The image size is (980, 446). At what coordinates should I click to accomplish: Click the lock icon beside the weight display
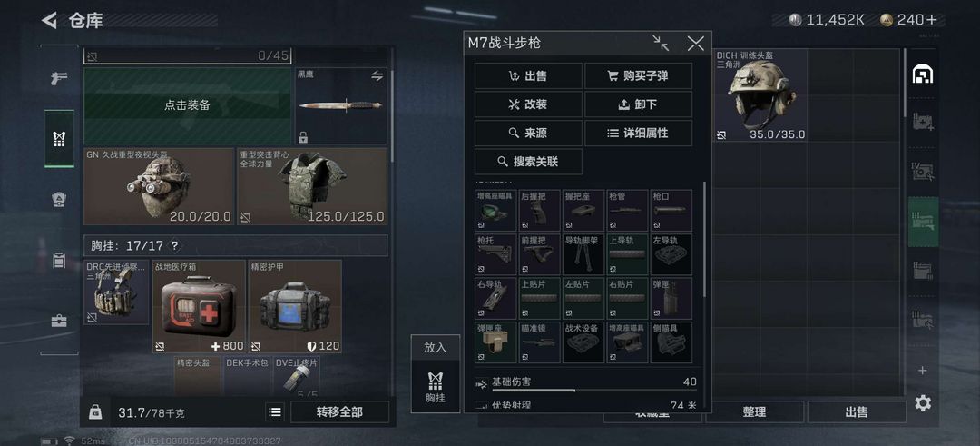pyautogui.click(x=95, y=412)
